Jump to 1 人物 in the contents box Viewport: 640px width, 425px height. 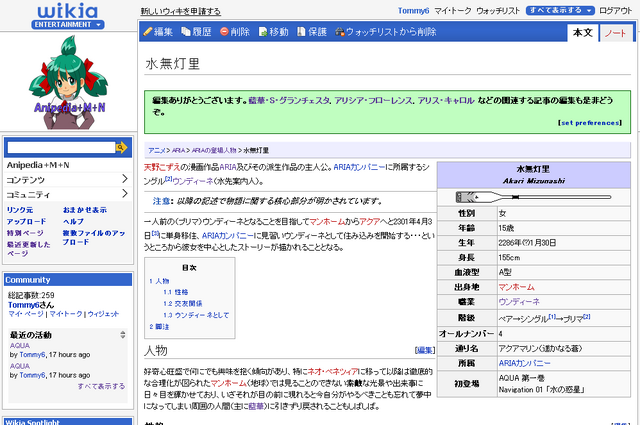pos(159,281)
